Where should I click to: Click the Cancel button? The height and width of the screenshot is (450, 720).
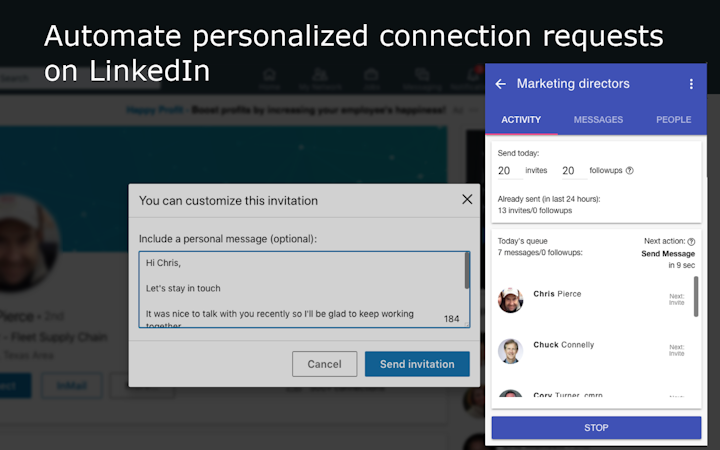(x=324, y=364)
